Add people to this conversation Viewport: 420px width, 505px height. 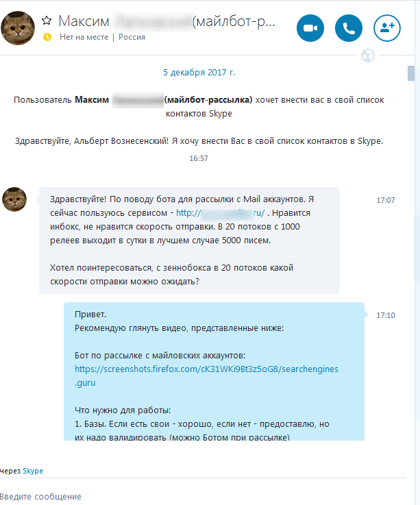tap(387, 28)
